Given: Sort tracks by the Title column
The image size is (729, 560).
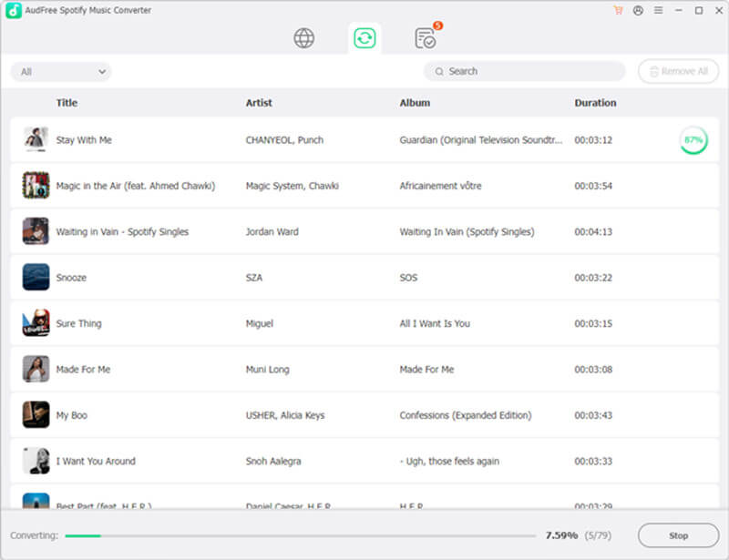Looking at the screenshot, I should pos(67,102).
